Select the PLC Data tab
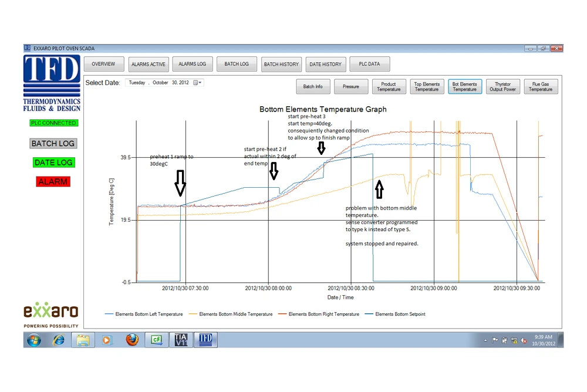 tap(370, 64)
